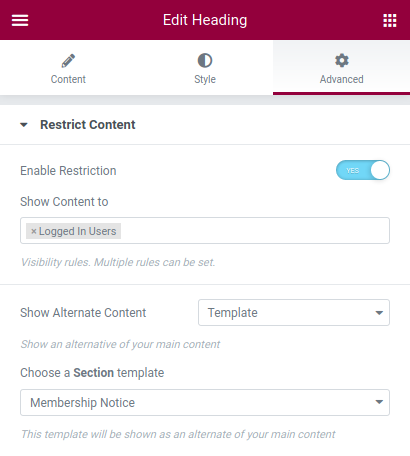This screenshot has height=456, width=410.
Task: Click the Membership Notice dropdown arrow
Action: [x=379, y=402]
